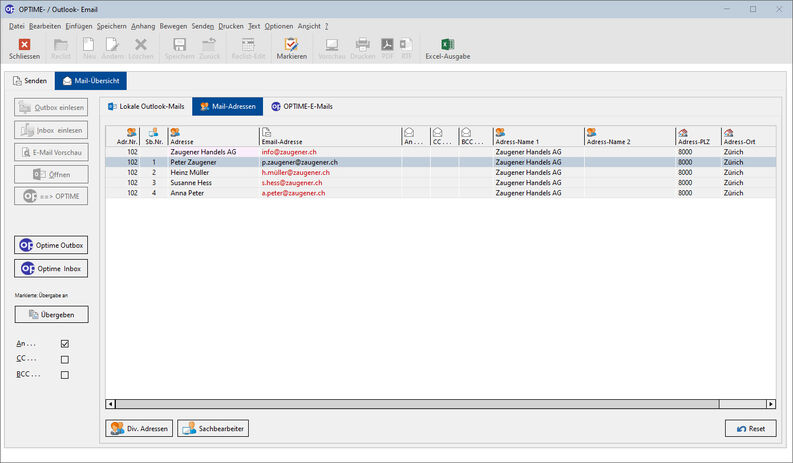Click the horizontal scrollbar thumb

point(417,404)
